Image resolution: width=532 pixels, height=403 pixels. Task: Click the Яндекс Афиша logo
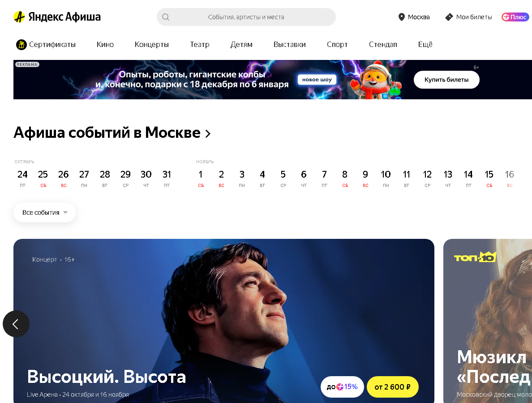tap(57, 17)
